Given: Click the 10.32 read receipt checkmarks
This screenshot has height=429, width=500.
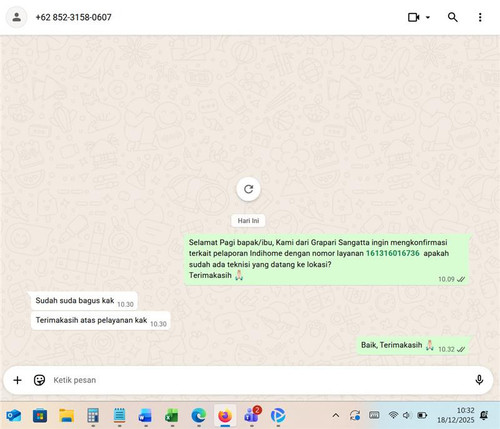Looking at the screenshot, I should 461,349.
